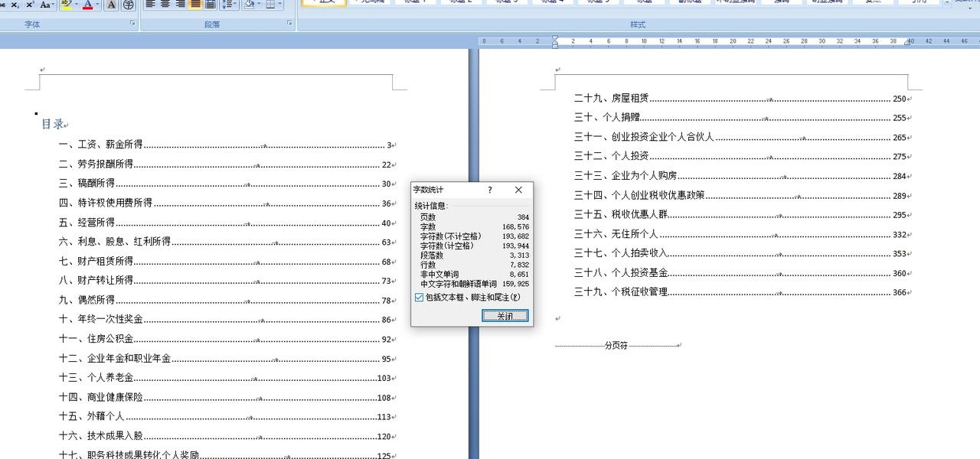Click help in 字数统计 dialog
The height and width of the screenshot is (459, 980).
point(490,190)
